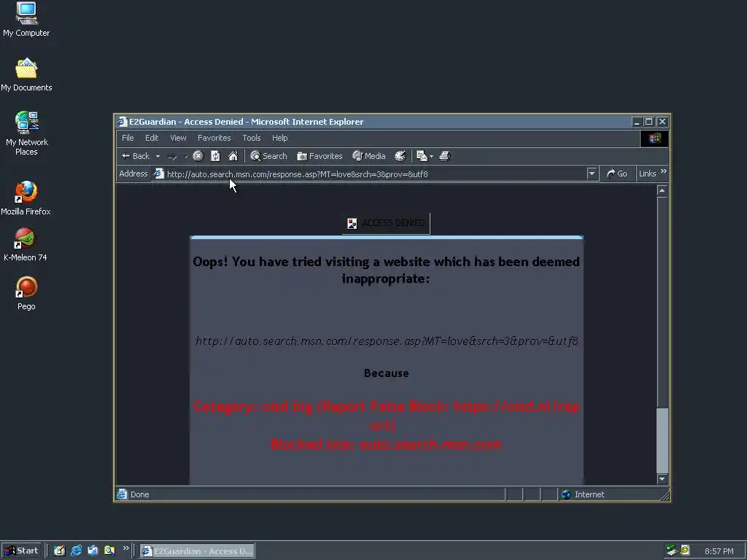This screenshot has height=560, width=747.
Task: Click the network connection tray icon
Action: (x=672, y=551)
